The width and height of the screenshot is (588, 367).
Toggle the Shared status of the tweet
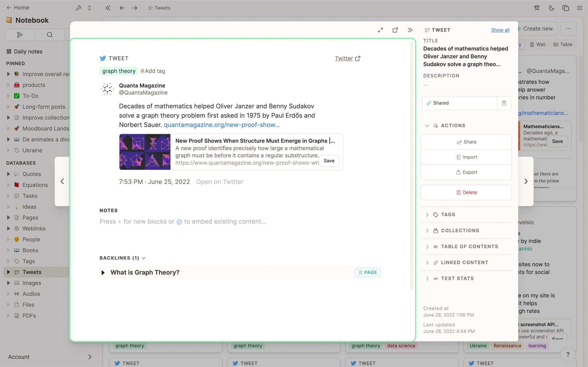tap(459, 103)
